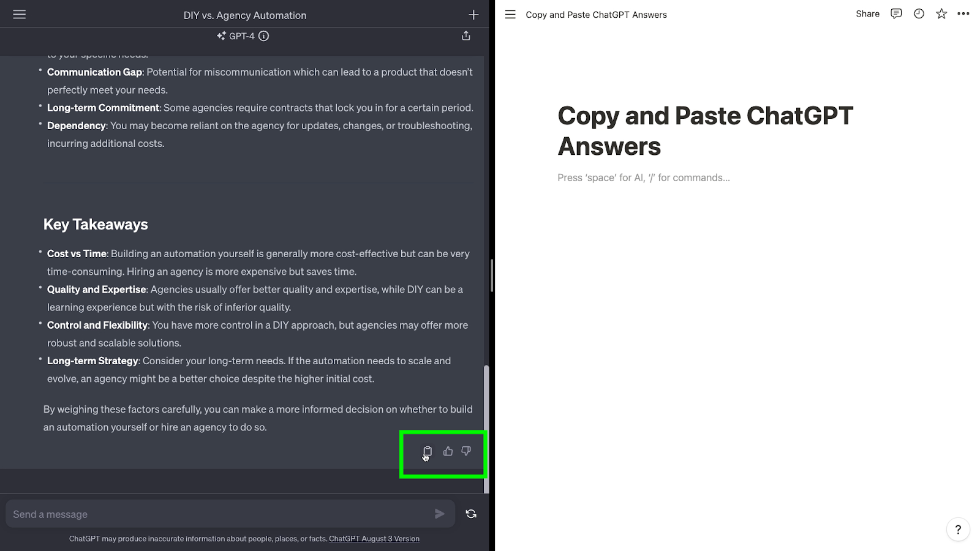Start a new chat with plus icon
Image resolution: width=980 pixels, height=551 pixels.
[473, 15]
